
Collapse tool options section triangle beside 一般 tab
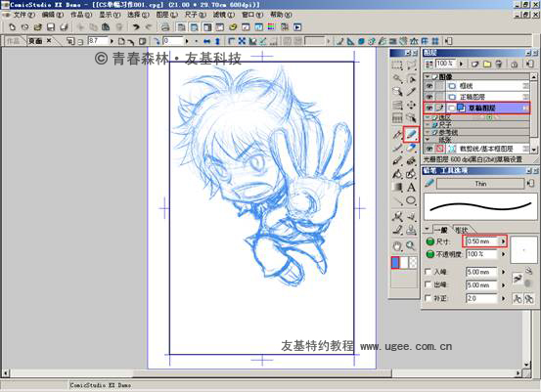[x=428, y=229]
